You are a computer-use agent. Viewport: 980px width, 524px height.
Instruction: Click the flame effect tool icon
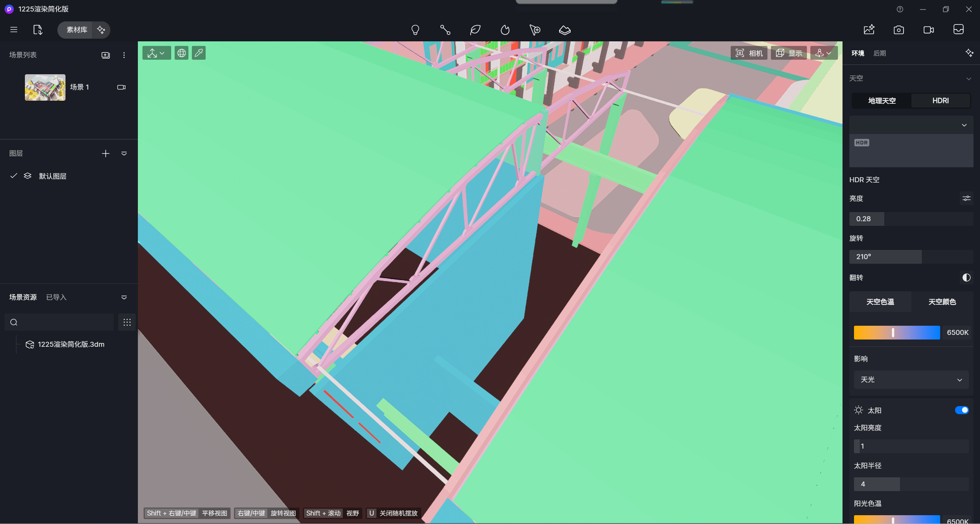click(x=505, y=30)
